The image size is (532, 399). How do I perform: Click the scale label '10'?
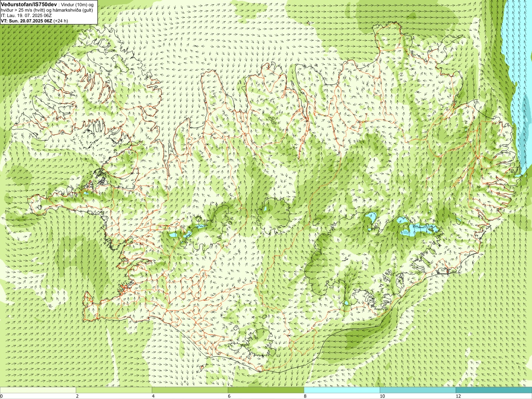(x=382, y=396)
